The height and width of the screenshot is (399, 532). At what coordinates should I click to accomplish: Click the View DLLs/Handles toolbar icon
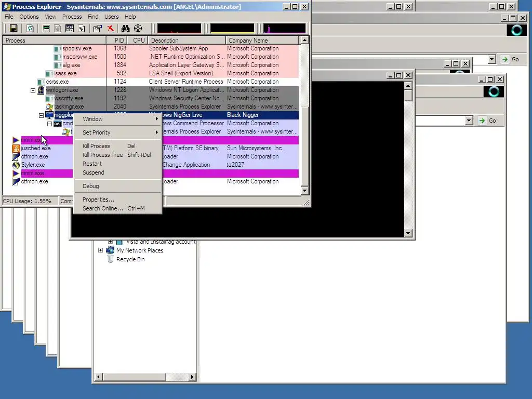(82, 29)
